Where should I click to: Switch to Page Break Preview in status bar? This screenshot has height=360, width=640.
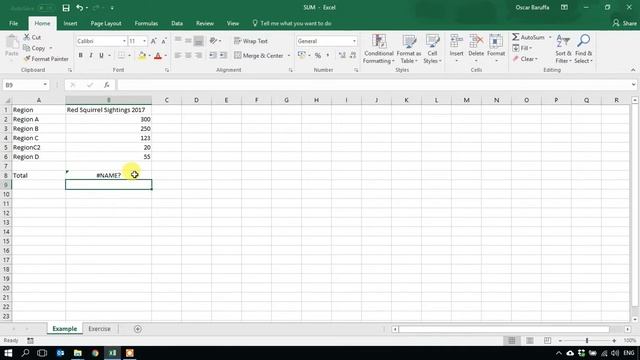(547, 340)
